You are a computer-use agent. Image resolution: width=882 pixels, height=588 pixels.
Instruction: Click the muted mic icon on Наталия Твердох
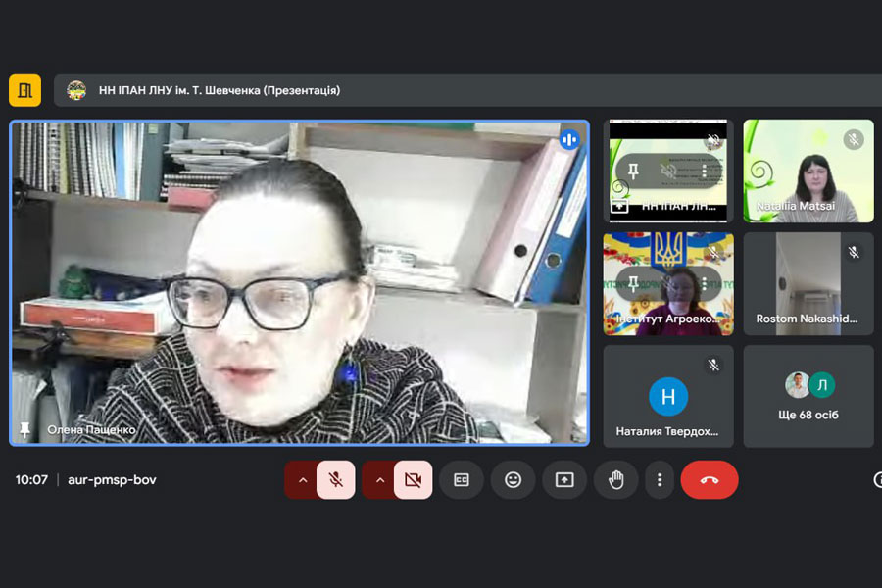click(713, 366)
